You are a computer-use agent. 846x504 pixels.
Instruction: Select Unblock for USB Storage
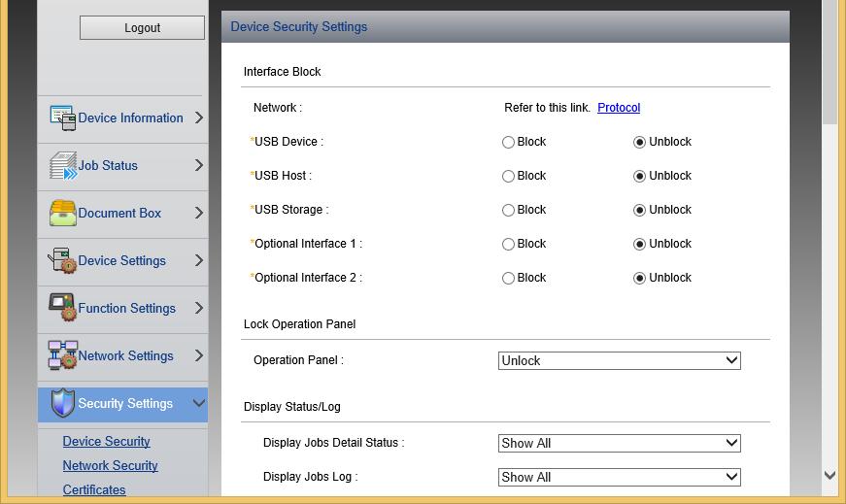(639, 211)
